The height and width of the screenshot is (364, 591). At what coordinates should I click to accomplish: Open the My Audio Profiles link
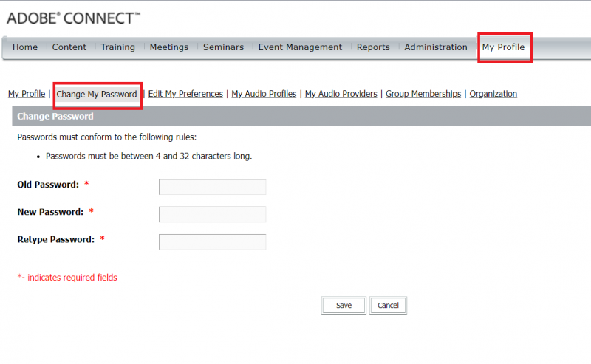tap(264, 94)
